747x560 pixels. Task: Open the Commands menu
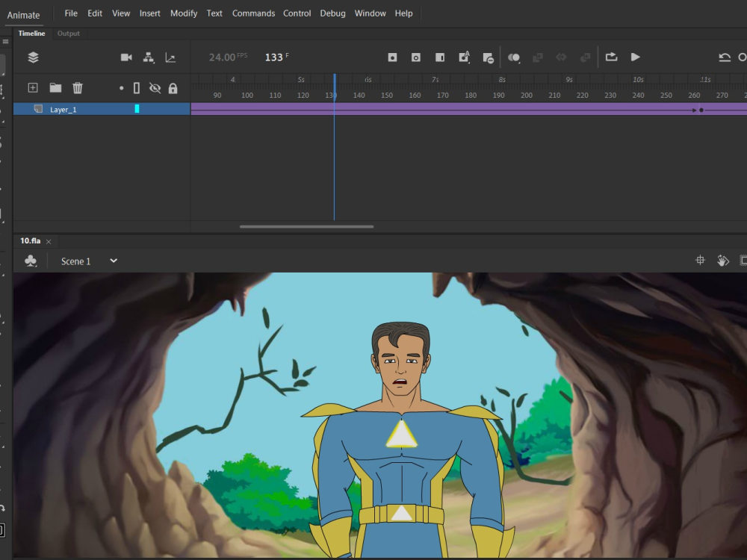(253, 13)
